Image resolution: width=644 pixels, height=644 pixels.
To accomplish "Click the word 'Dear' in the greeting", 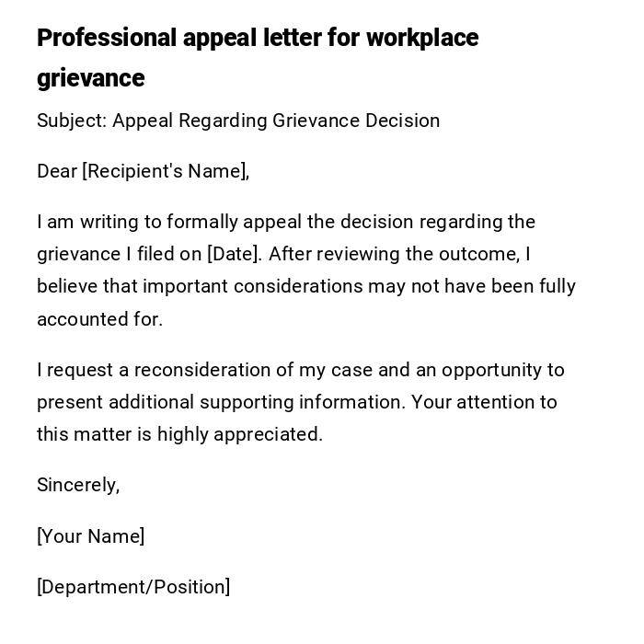I will pos(57,171).
